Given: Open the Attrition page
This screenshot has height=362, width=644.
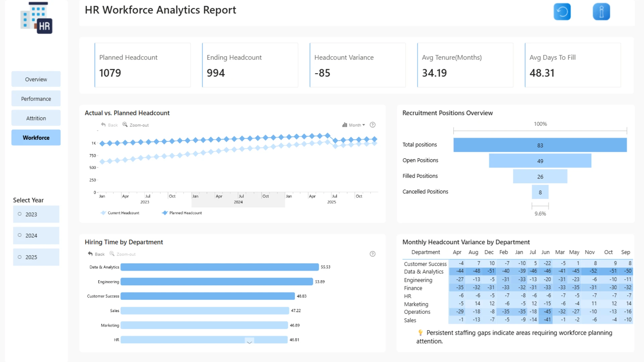Looking at the screenshot, I should coord(36,118).
